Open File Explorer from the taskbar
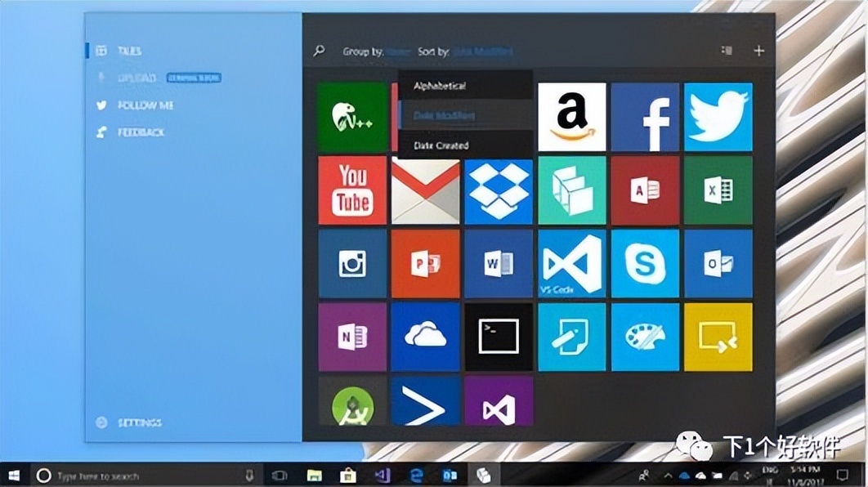 click(315, 476)
